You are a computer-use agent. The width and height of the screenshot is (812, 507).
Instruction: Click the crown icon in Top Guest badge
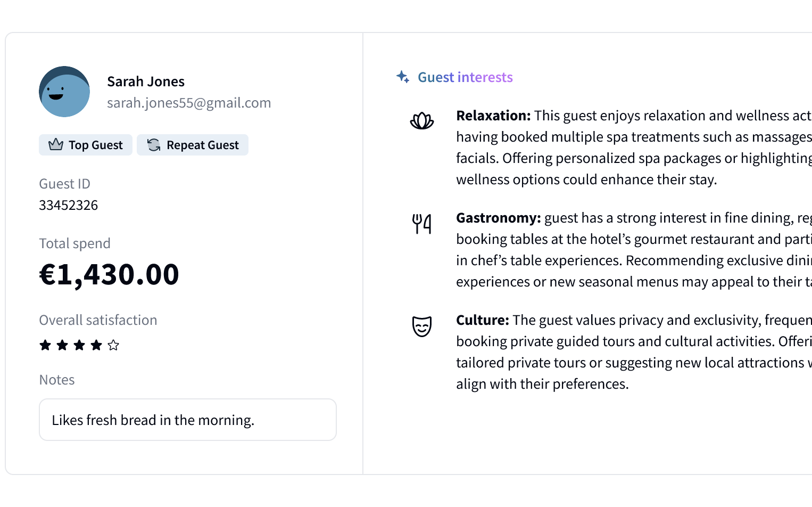(x=56, y=145)
